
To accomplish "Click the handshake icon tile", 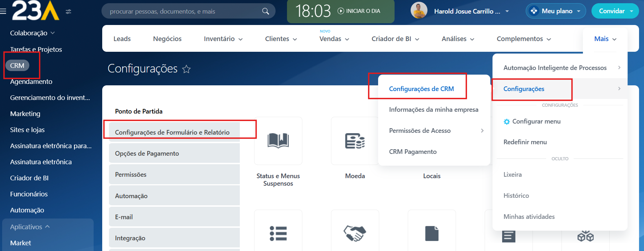I will 355,233.
